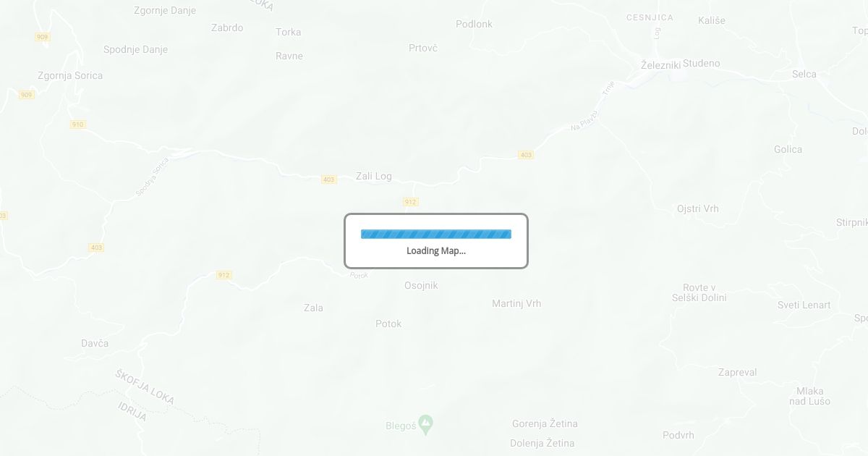
Task: Click the 910 road badge near Zgornja Sorica
Action: point(78,124)
